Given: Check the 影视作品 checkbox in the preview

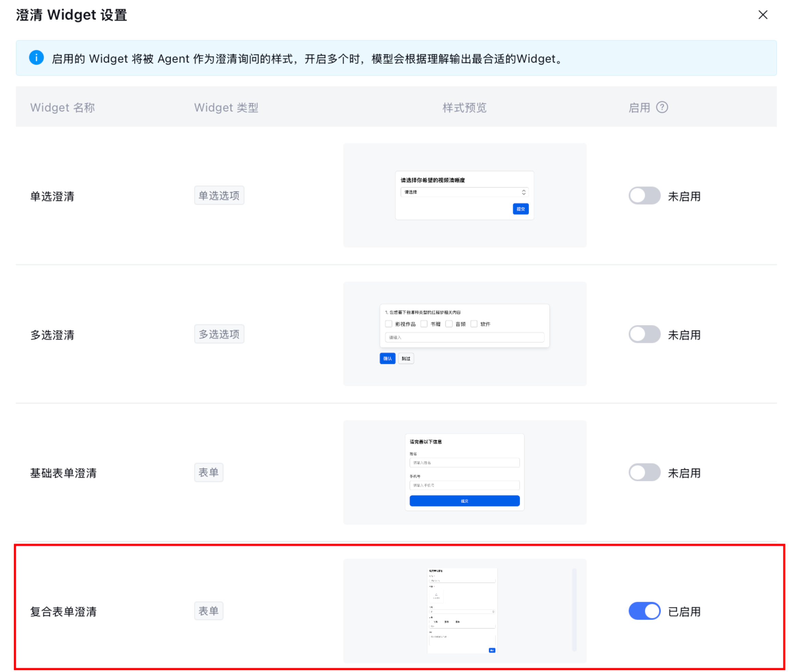Looking at the screenshot, I should [x=388, y=324].
